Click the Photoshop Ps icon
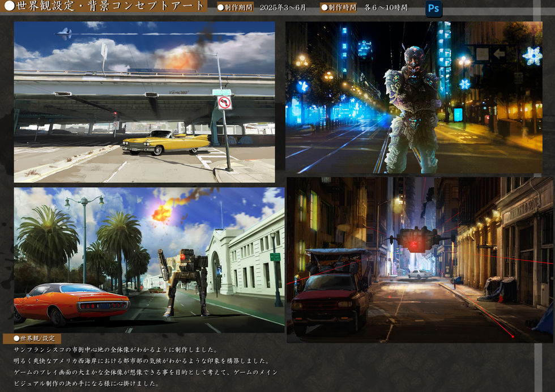Image resolution: width=555 pixels, height=392 pixels. coord(434,8)
